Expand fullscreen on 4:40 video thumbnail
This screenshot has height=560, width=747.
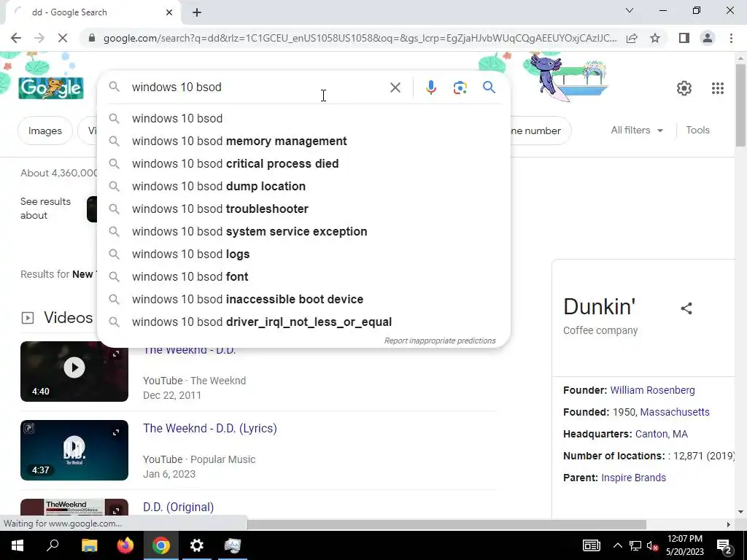point(116,354)
